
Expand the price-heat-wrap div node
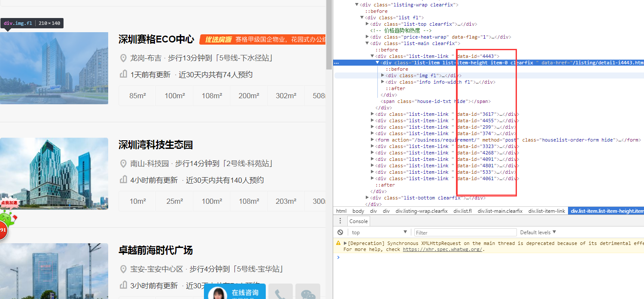coord(367,37)
